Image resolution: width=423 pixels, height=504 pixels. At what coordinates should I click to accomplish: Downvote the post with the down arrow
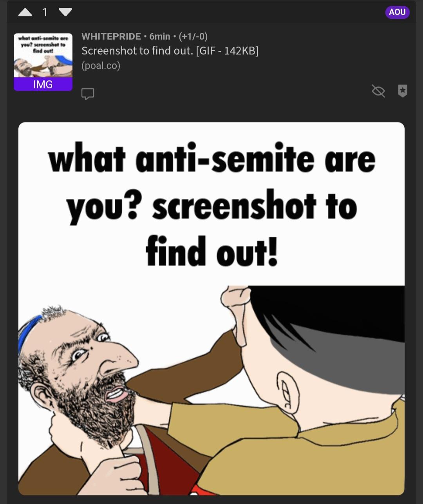[65, 13]
